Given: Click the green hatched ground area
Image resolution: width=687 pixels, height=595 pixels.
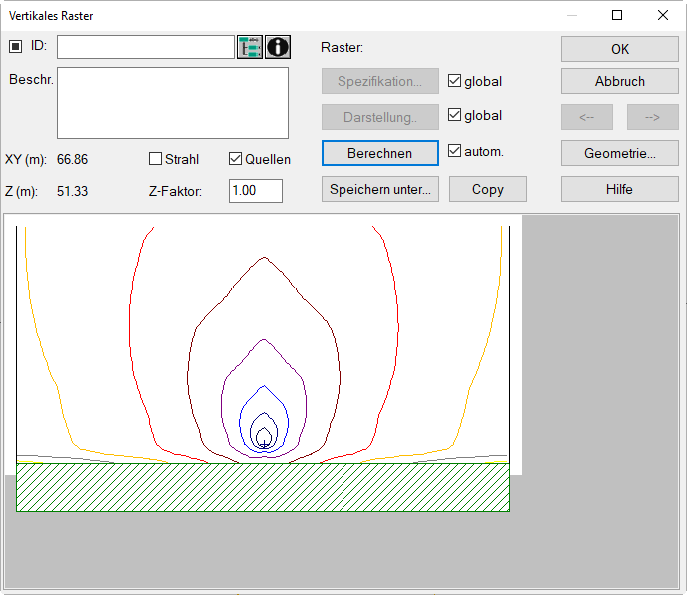Looking at the screenshot, I should tap(263, 487).
